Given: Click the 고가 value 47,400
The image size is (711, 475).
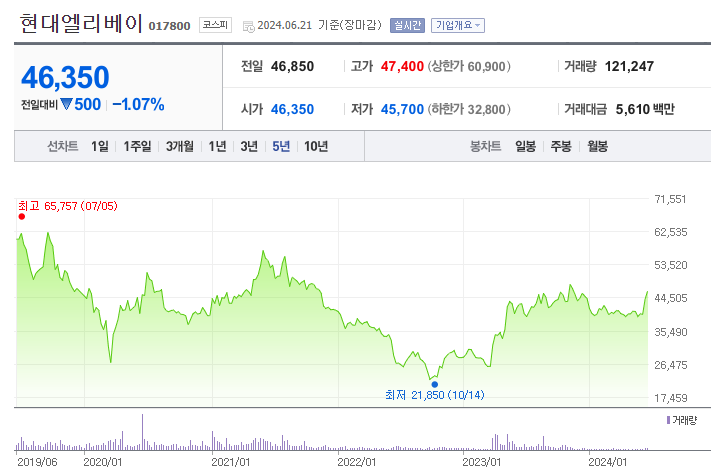Looking at the screenshot, I should [402, 67].
